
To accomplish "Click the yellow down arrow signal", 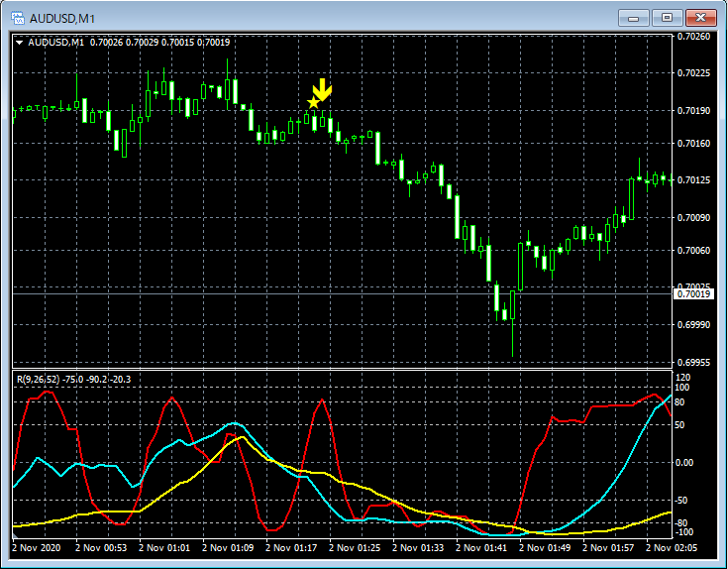I will [x=323, y=89].
